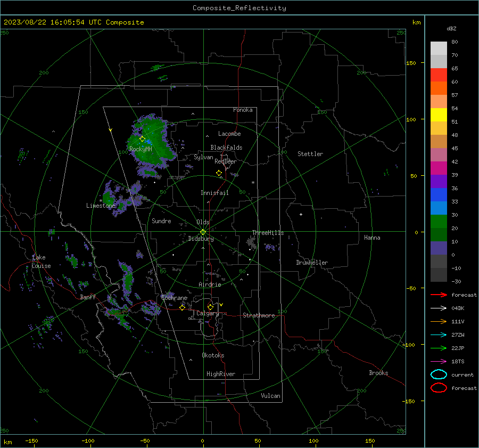This screenshot has width=479, height=448.
Task: Click the orange 111V arrow legend icon
Action: coord(439,321)
